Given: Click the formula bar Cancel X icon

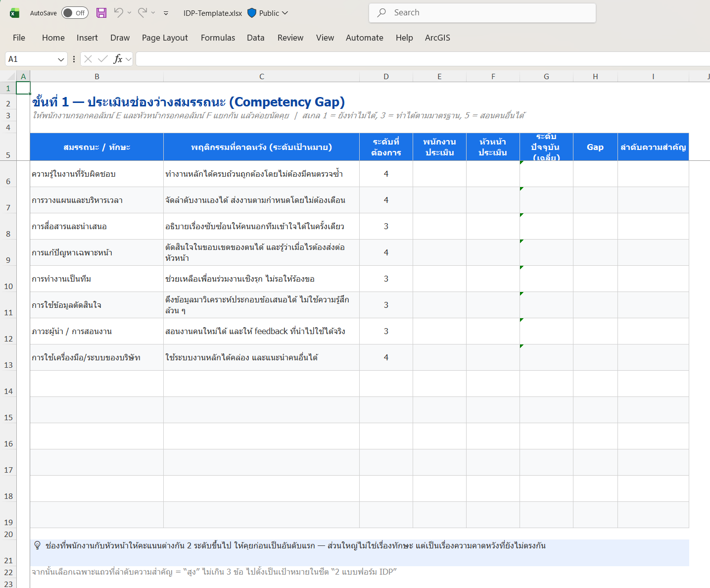Looking at the screenshot, I should (88, 59).
